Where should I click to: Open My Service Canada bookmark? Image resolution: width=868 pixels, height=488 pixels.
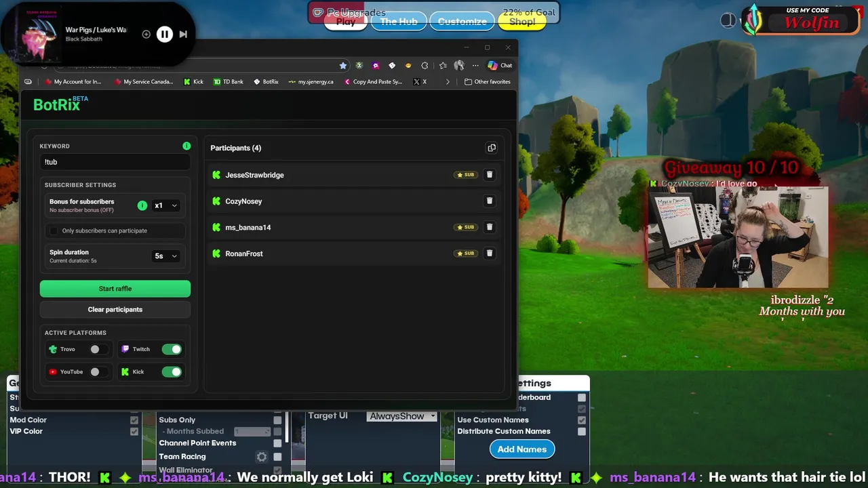(144, 81)
